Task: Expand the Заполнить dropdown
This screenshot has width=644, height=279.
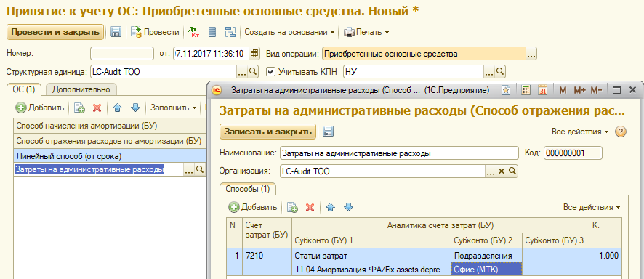Action: point(173,108)
